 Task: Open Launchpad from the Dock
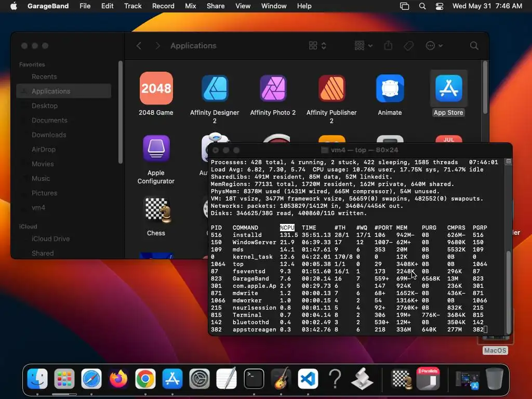64,379
